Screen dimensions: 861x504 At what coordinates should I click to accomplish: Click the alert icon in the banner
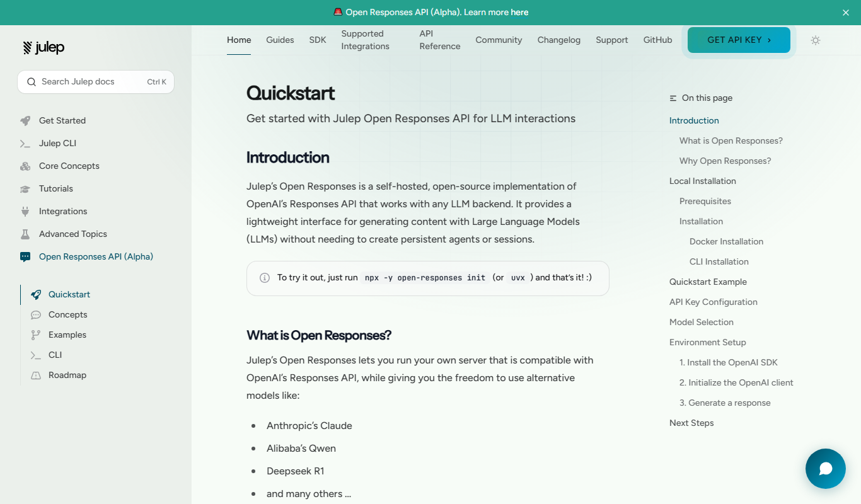338,12
